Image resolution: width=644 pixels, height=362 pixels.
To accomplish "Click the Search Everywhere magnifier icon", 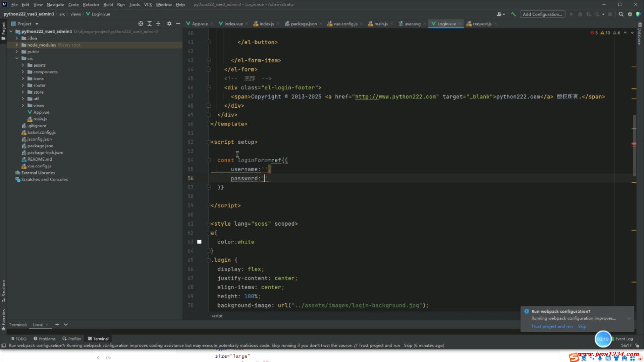I will pos(621,14).
